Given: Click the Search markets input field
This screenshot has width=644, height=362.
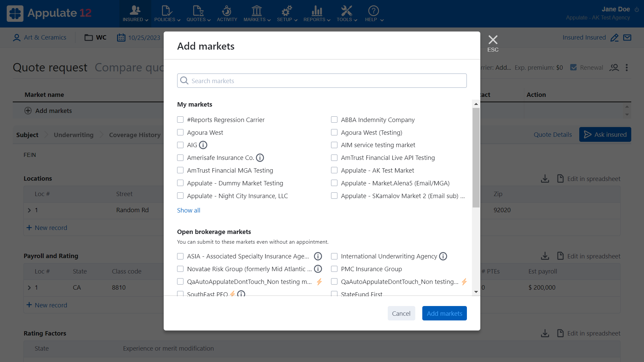Looking at the screenshot, I should point(322,81).
